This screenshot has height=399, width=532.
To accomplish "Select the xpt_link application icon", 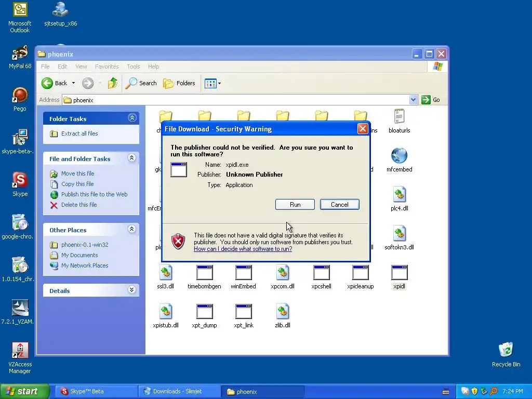I will tap(243, 316).
